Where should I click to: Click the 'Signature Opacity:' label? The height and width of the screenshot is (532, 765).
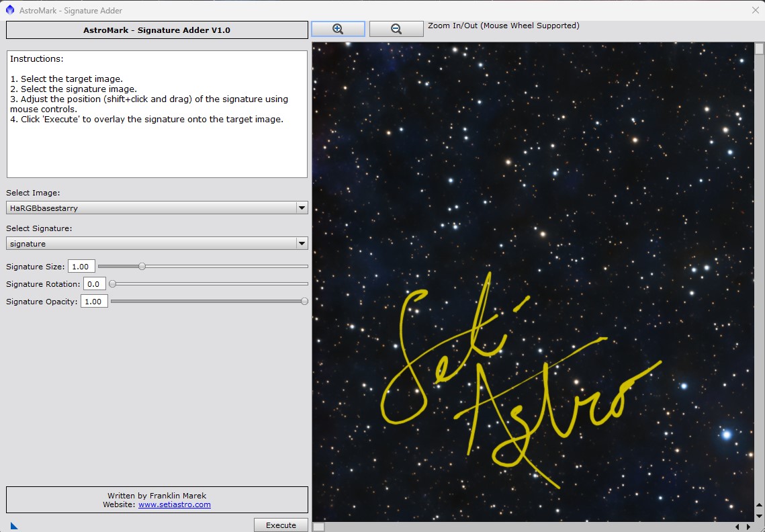(x=42, y=302)
